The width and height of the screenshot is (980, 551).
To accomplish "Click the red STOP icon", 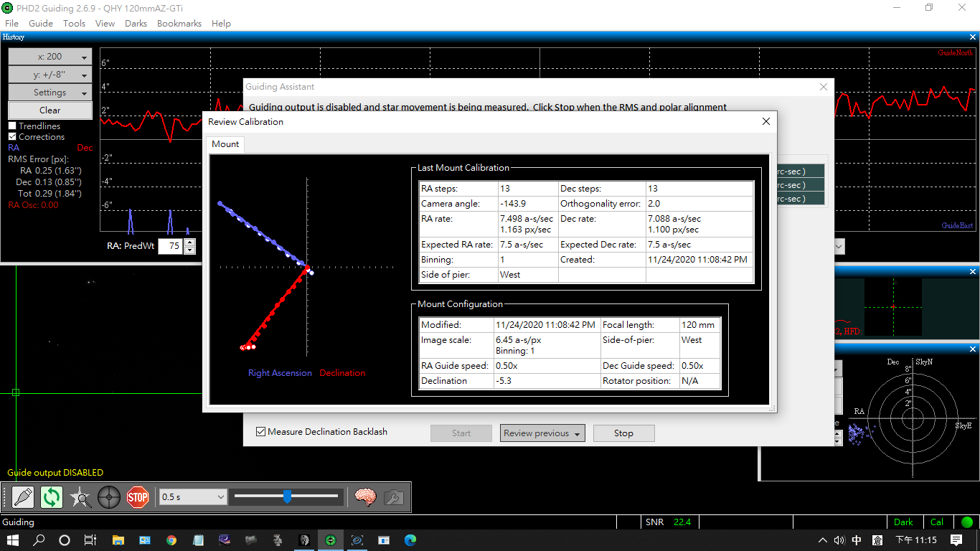I will [138, 497].
